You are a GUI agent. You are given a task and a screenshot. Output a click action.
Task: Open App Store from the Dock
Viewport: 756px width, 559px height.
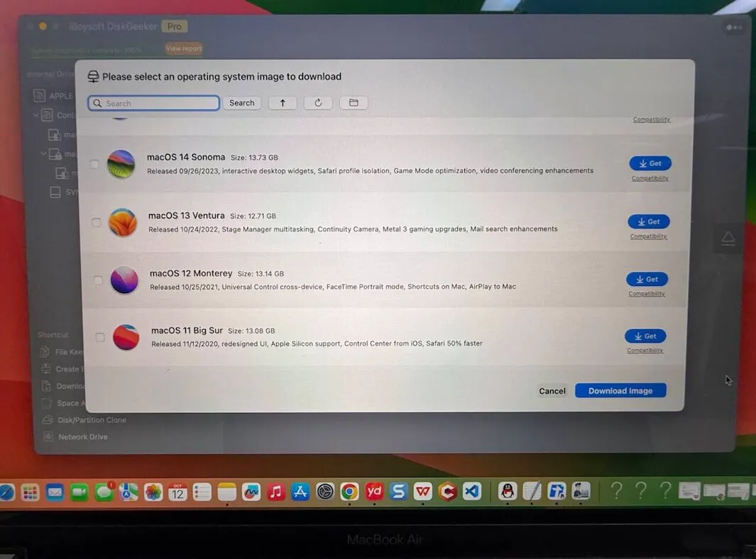[300, 492]
